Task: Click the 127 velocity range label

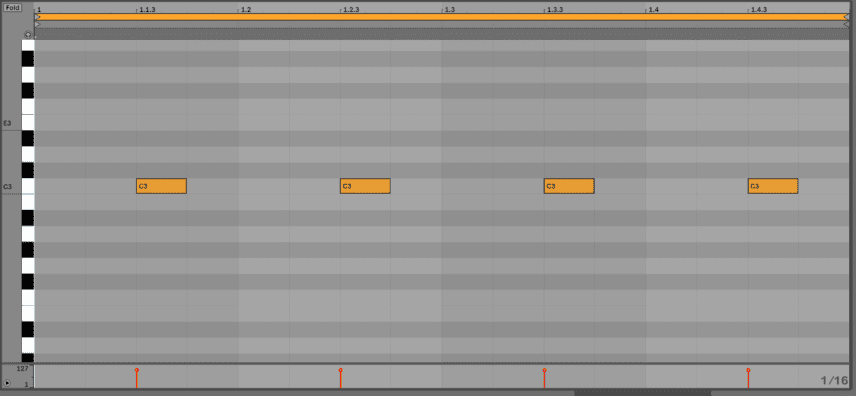Action: click(x=22, y=369)
